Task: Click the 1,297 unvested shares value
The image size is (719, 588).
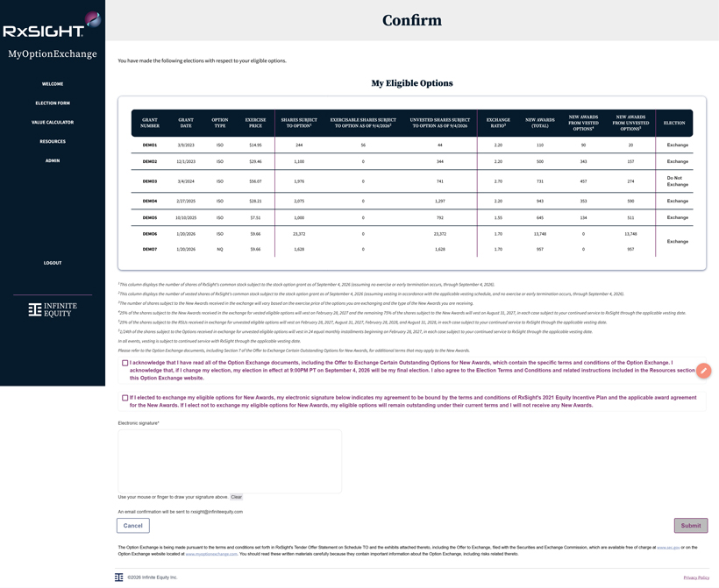Action: pos(440,202)
